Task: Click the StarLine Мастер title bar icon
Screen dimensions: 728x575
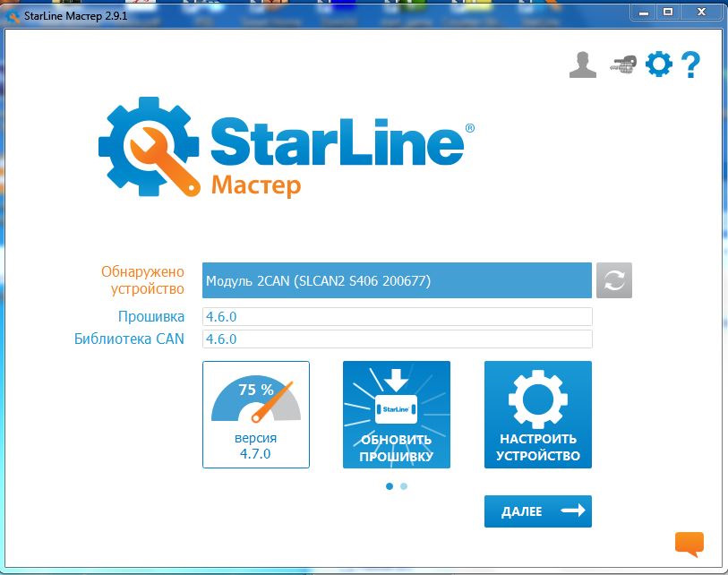Action: click(12, 17)
